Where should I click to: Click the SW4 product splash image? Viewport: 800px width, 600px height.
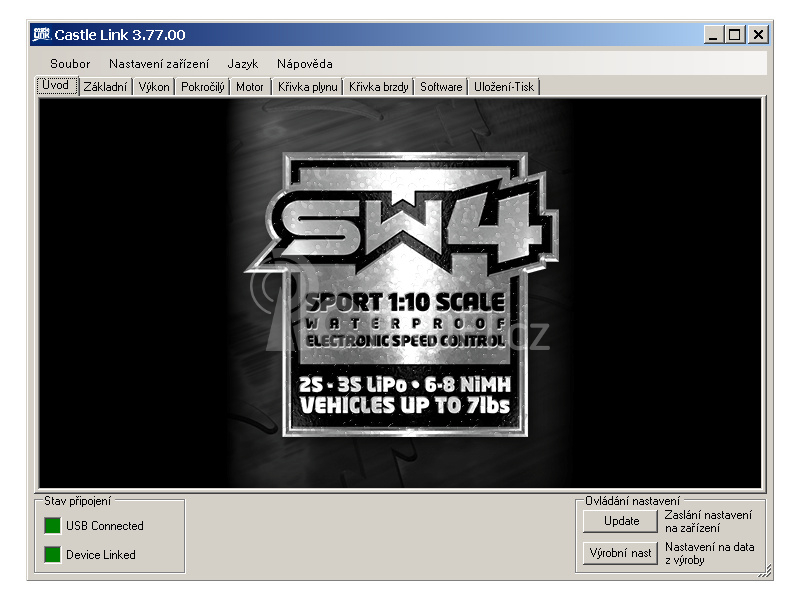401,293
